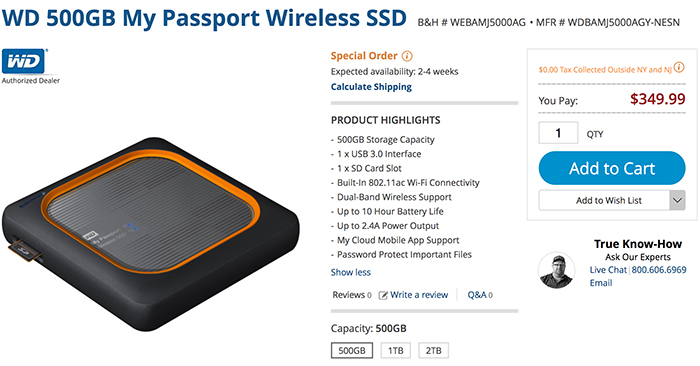
Task: Open the Write a review link
Action: 419,295
